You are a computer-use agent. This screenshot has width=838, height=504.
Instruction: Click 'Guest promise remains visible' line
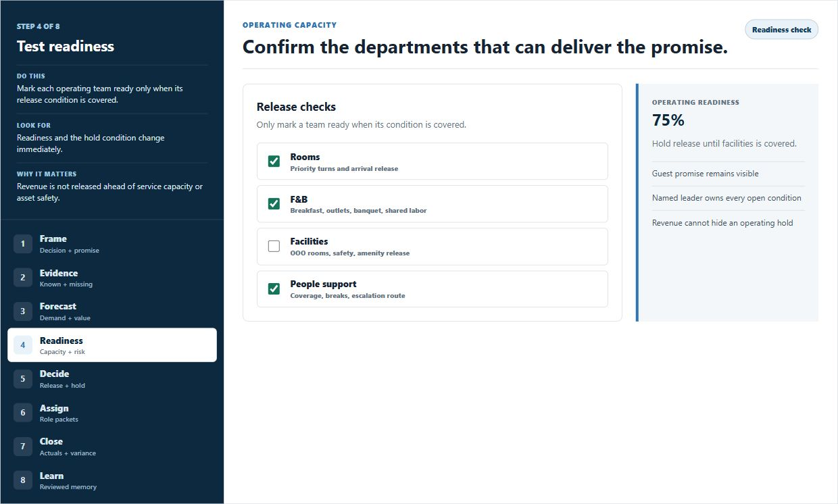coord(706,174)
